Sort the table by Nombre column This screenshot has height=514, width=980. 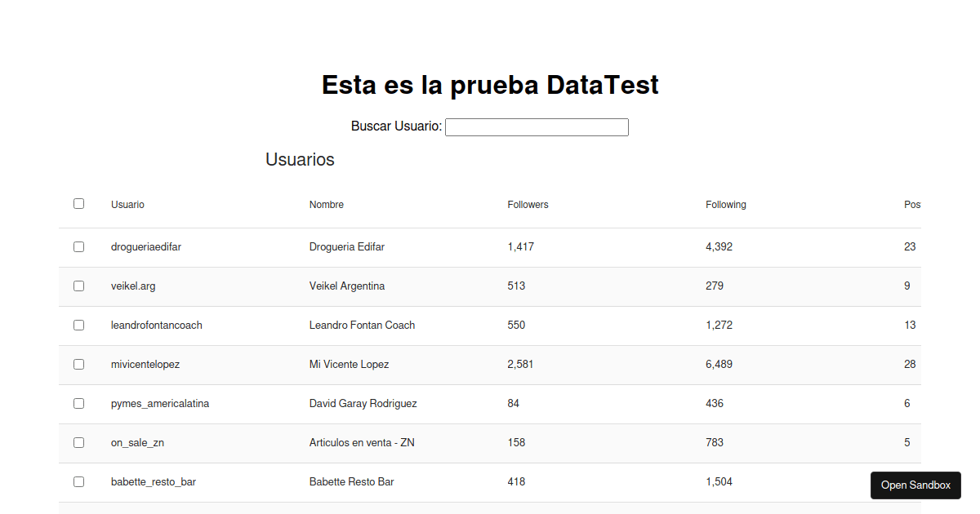coord(327,204)
